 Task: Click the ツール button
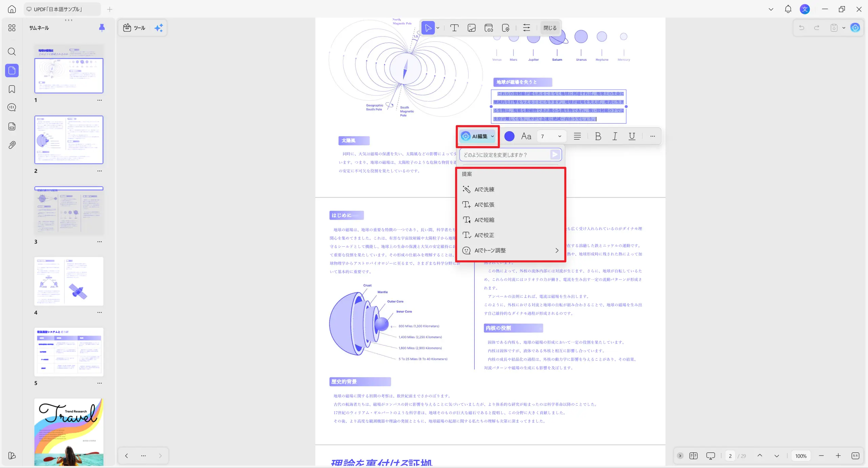pyautogui.click(x=135, y=28)
